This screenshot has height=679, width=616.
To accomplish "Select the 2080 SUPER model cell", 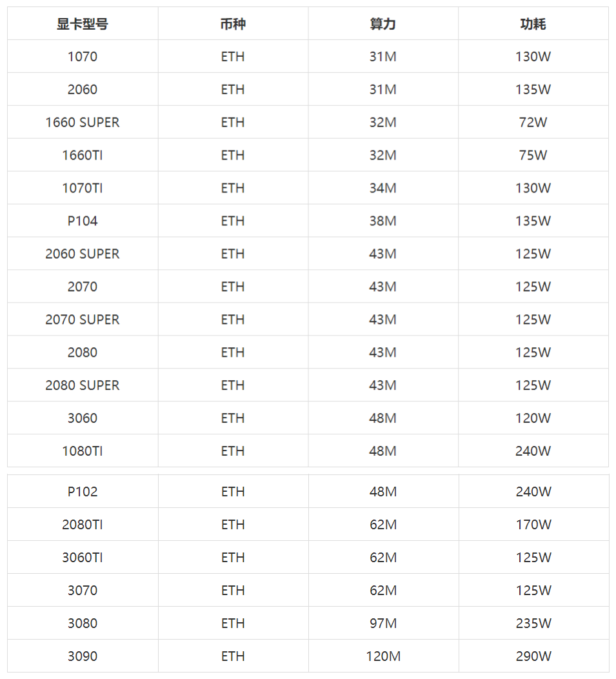I will coord(83,386).
